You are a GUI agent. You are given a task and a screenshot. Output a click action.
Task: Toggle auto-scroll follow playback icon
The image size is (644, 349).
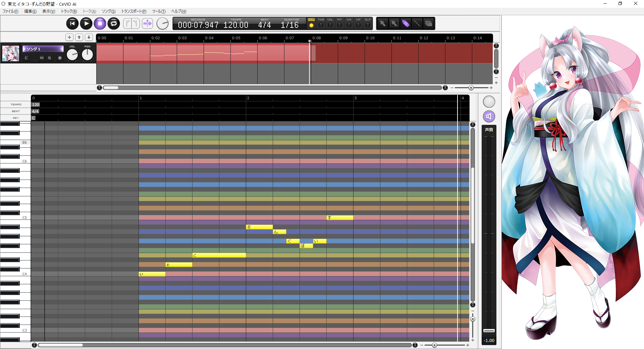pos(147,23)
